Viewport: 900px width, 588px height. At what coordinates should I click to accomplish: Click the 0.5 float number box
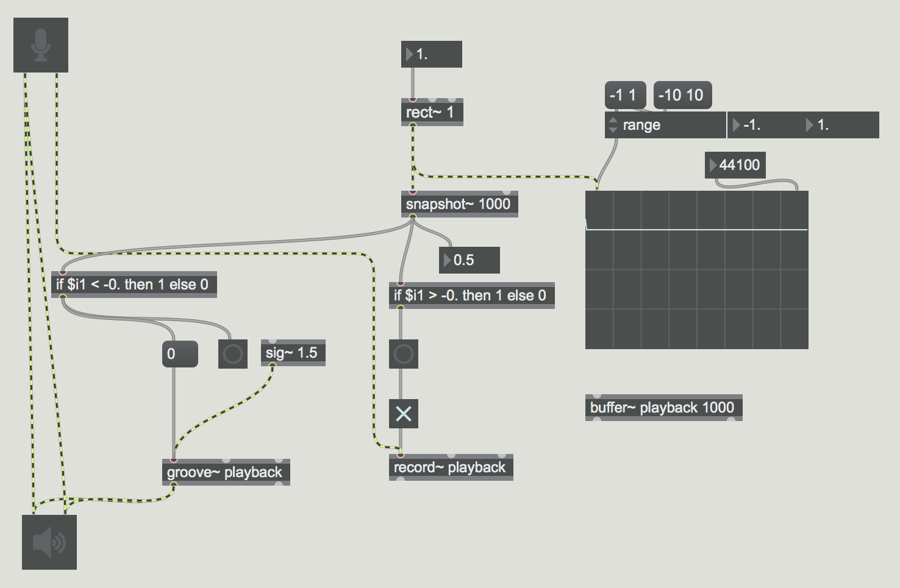(470, 260)
